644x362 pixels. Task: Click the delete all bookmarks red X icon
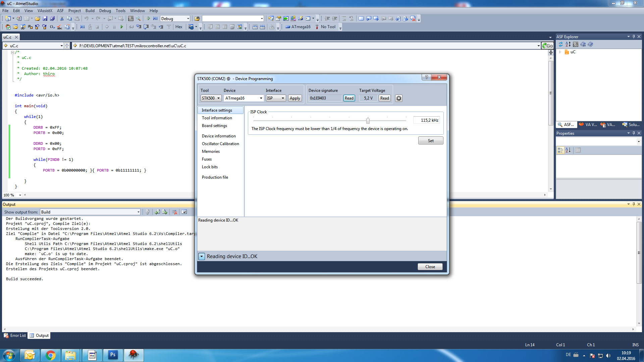pyautogui.click(x=413, y=19)
